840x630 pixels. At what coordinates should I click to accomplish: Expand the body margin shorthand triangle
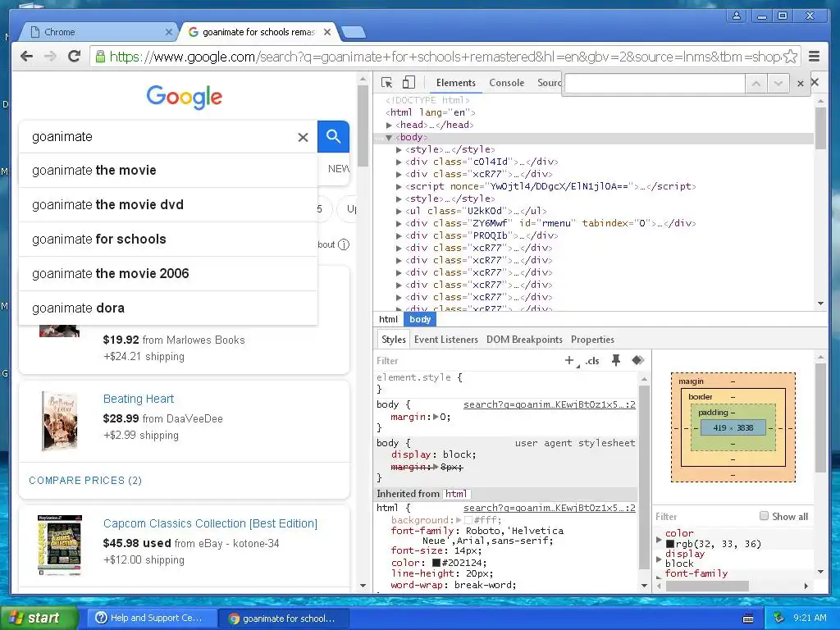tap(436, 417)
